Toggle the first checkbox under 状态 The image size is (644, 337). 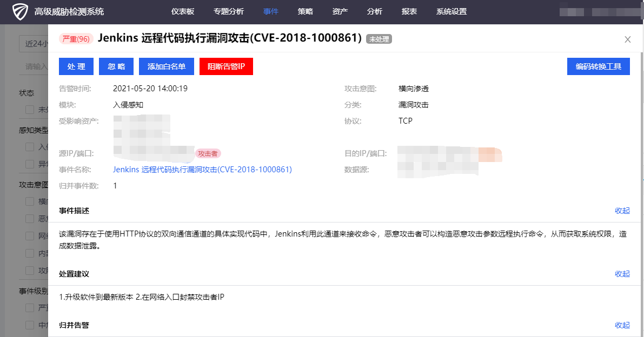[x=30, y=110]
